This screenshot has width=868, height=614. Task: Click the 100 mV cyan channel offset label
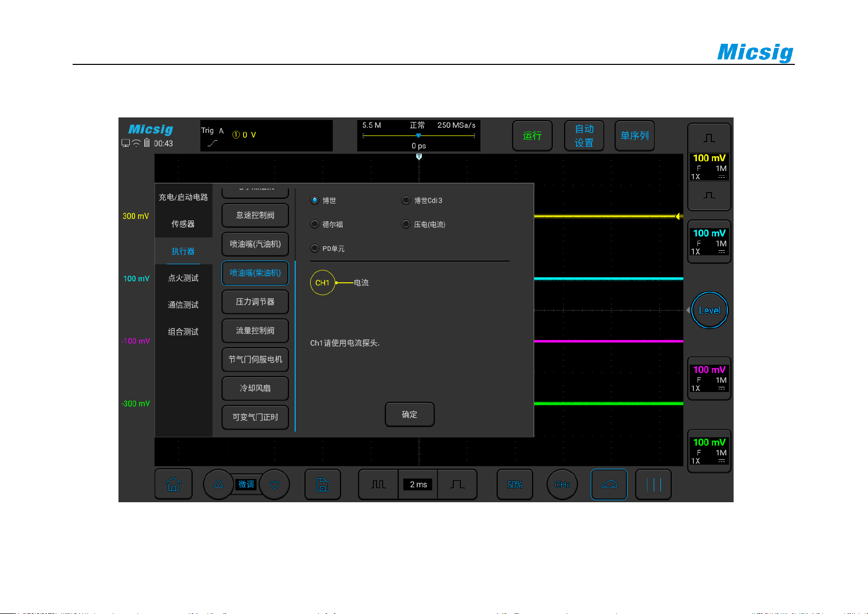point(136,279)
